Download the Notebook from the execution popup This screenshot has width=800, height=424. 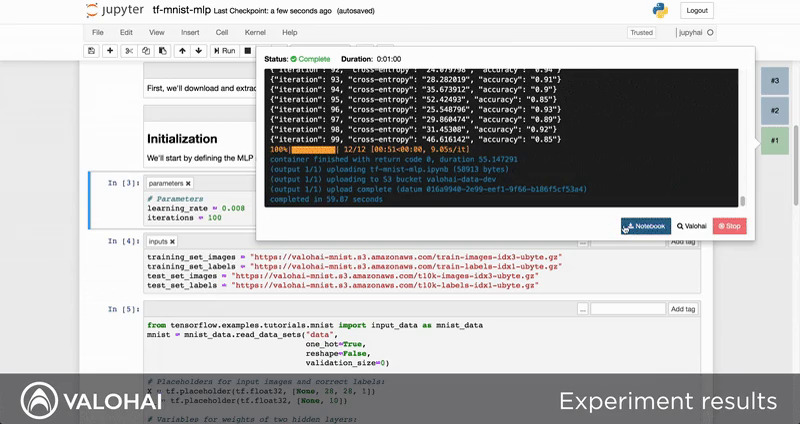(645, 226)
